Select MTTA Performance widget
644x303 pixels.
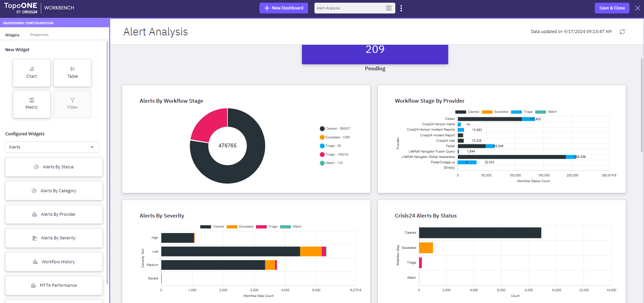click(54, 285)
